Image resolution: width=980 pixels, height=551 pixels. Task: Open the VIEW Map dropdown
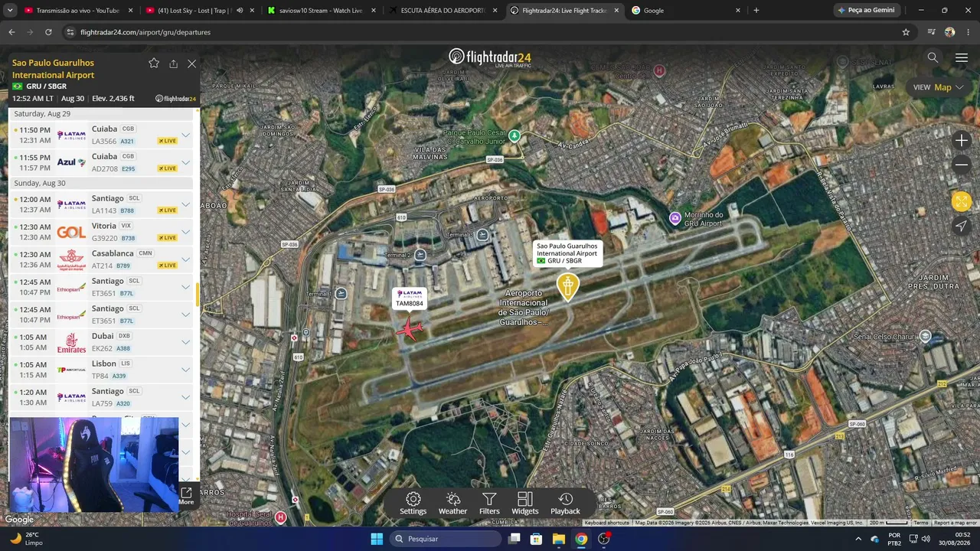tap(939, 87)
